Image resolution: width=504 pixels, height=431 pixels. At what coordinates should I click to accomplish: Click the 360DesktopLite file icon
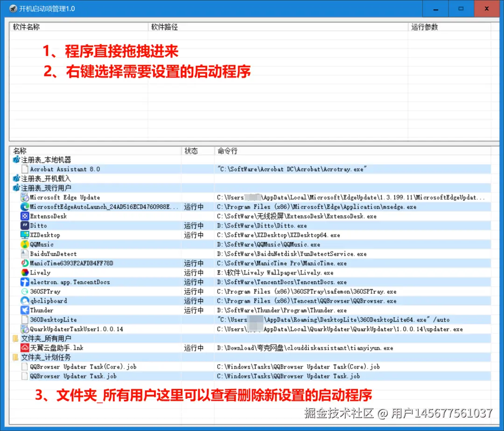point(25,320)
